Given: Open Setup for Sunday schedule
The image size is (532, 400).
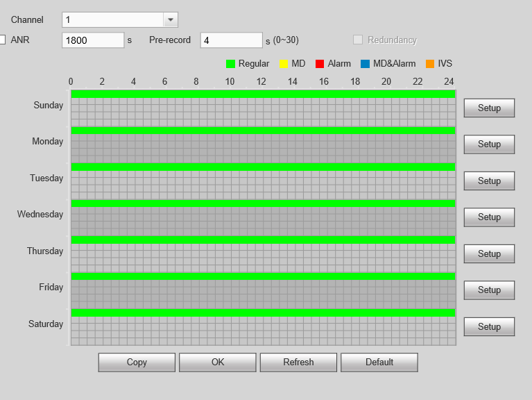Looking at the screenshot, I should coord(489,108).
